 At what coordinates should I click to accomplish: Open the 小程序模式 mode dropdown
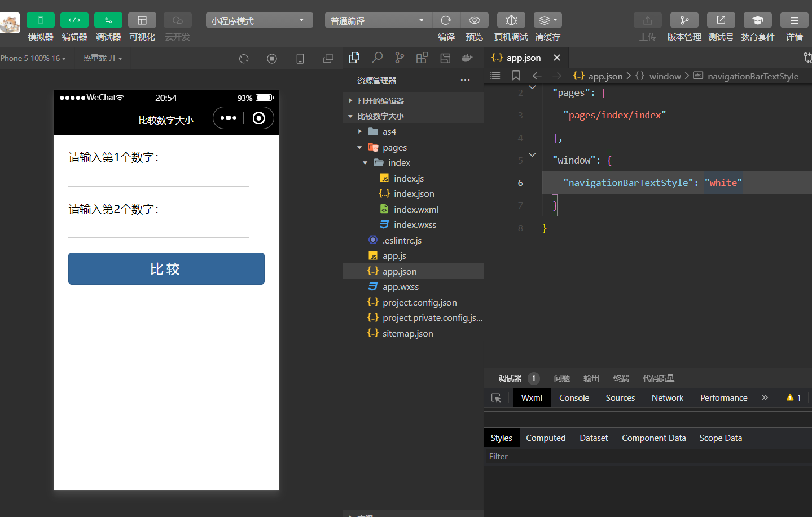click(260, 20)
